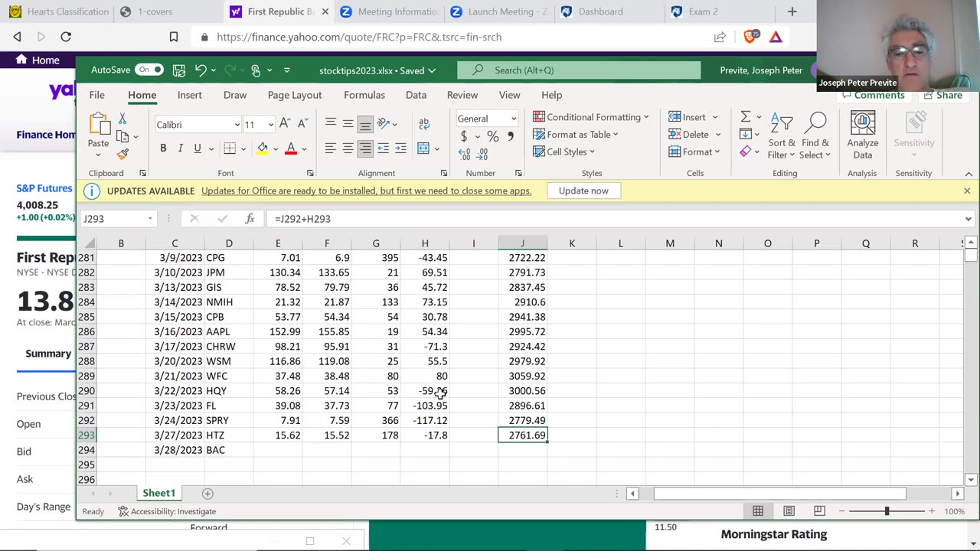Click the zoom slider handle
This screenshot has height=551, width=980.
(x=887, y=511)
